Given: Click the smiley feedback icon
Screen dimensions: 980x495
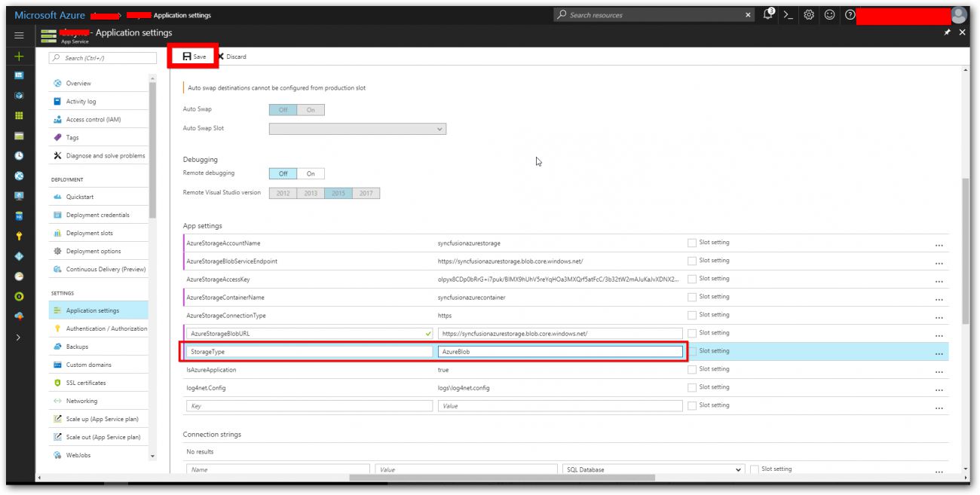Looking at the screenshot, I should tap(829, 14).
